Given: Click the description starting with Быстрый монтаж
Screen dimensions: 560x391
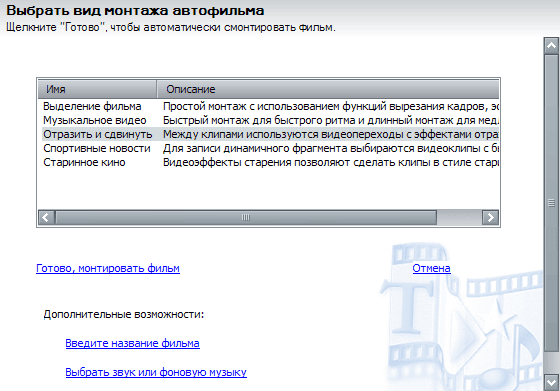Looking at the screenshot, I should coord(331,120).
